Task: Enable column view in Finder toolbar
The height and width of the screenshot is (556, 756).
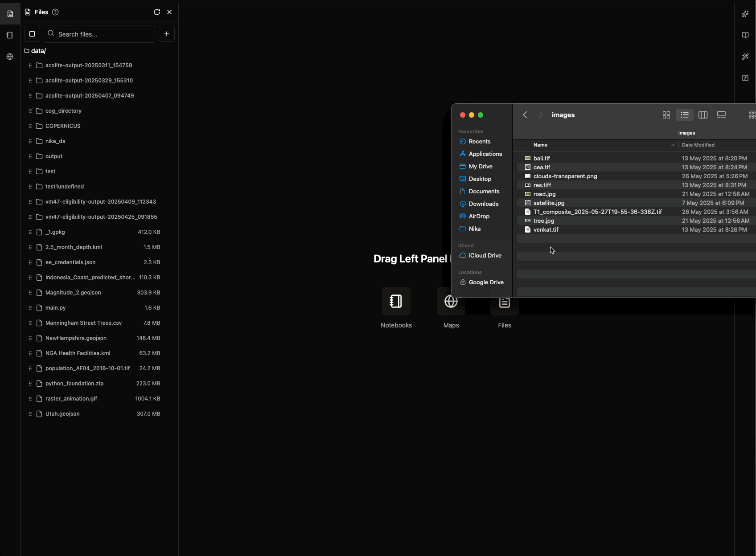Action: pyautogui.click(x=703, y=114)
